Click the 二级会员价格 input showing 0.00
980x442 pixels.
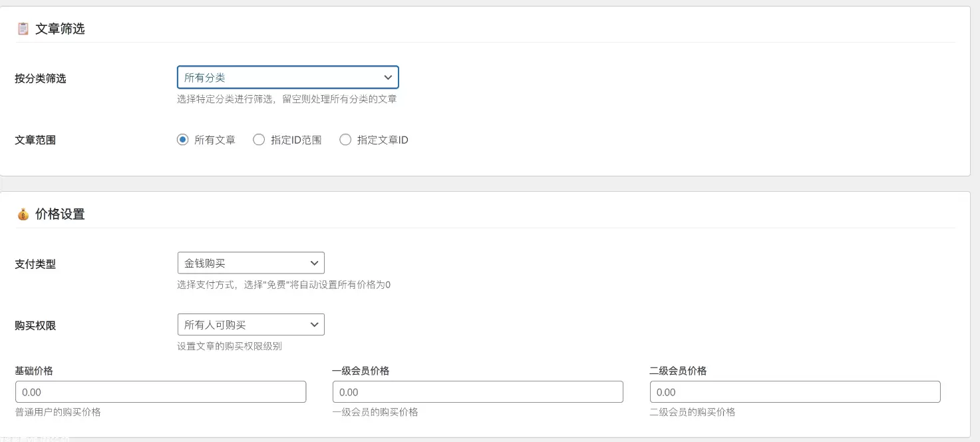[x=794, y=391]
